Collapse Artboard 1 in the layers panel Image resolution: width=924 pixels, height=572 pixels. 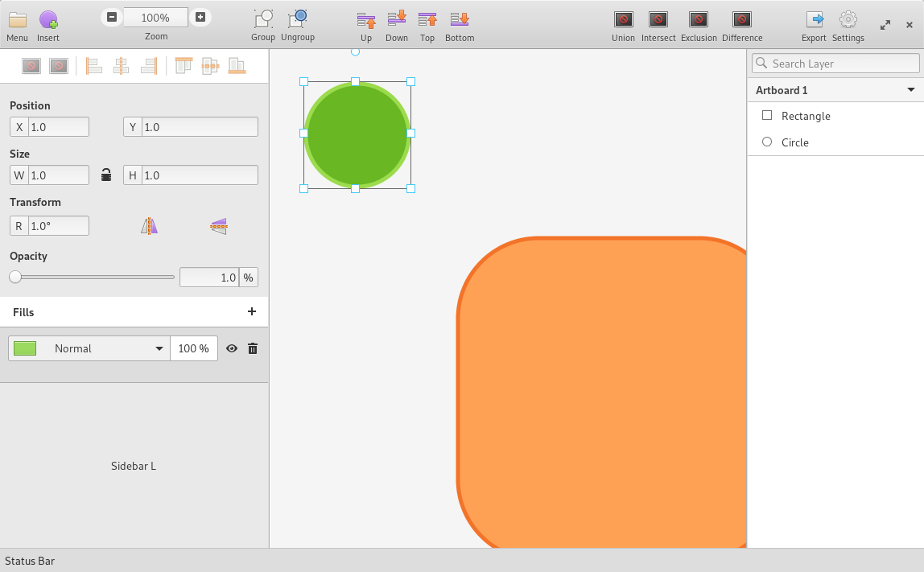point(910,90)
